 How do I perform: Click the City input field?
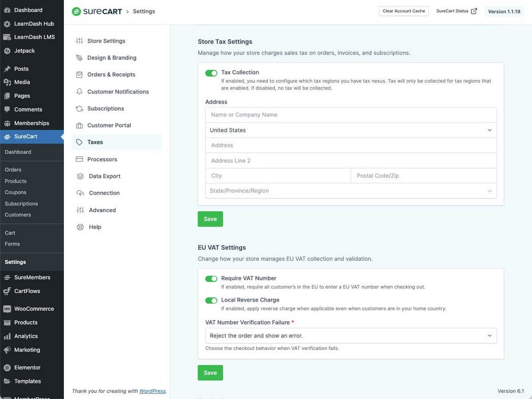tap(278, 176)
